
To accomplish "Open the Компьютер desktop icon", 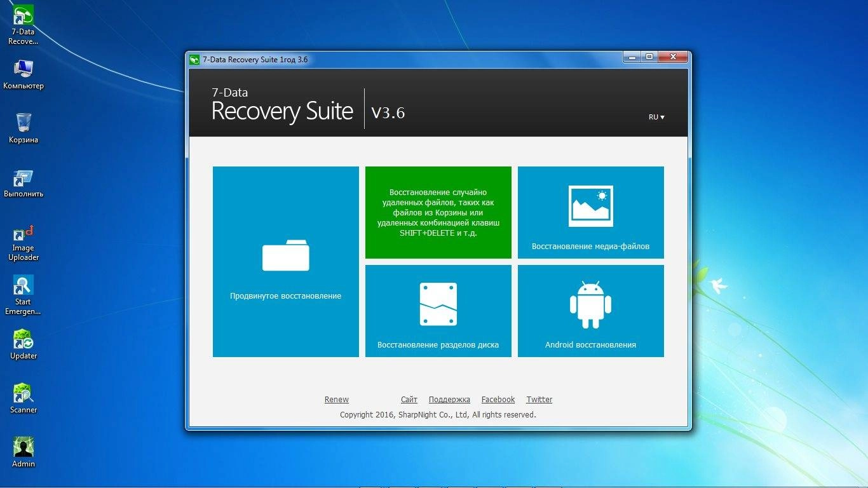I will (x=24, y=74).
